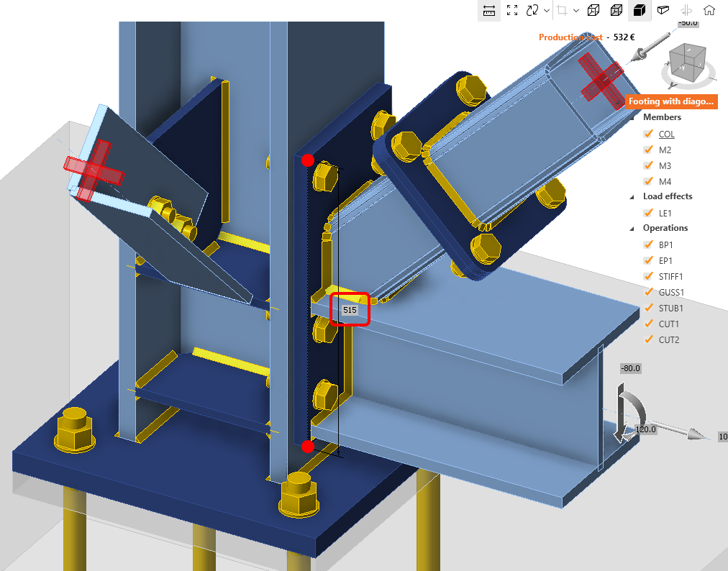The height and width of the screenshot is (571, 728).
Task: Open the crop tool dropdown arrow
Action: 576,11
